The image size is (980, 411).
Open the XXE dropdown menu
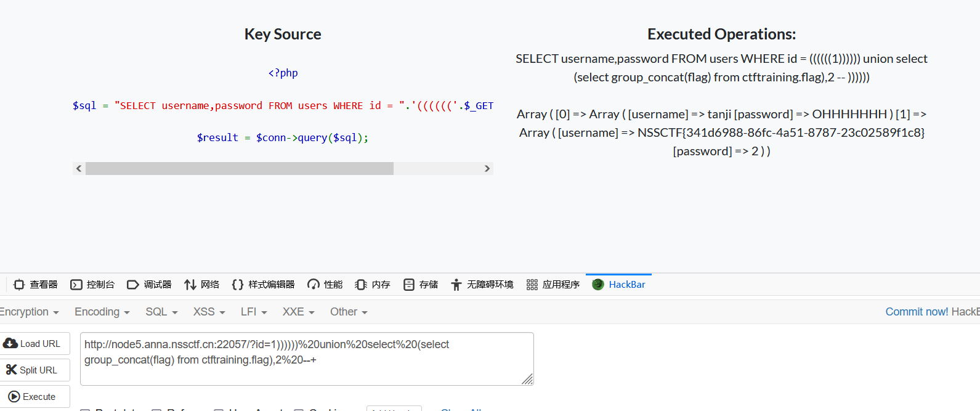(x=298, y=312)
